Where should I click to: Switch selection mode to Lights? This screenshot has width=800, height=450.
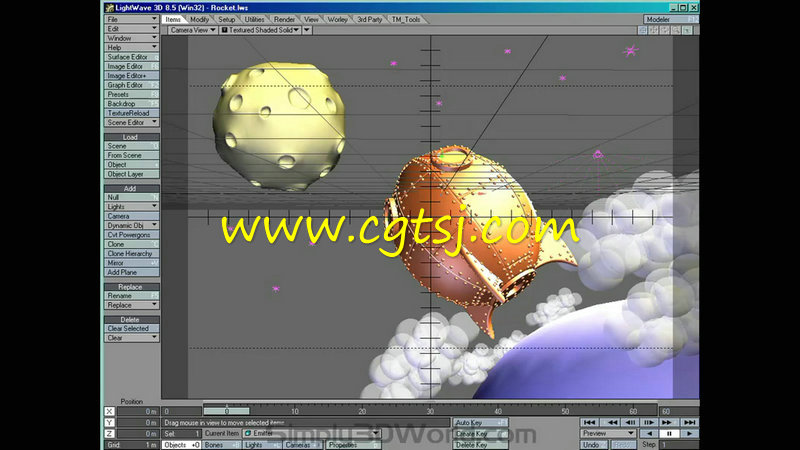click(x=261, y=445)
